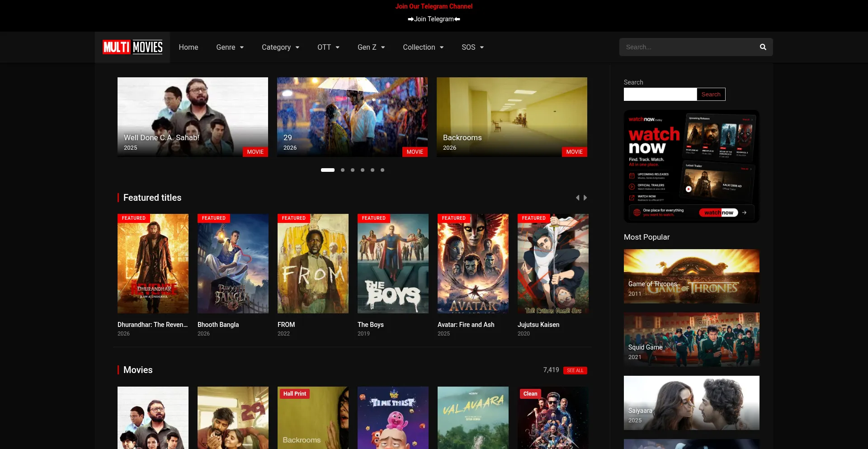Screen dimensions: 868x449
Task: Select the fourth slider pagination dot
Action: 363,170
